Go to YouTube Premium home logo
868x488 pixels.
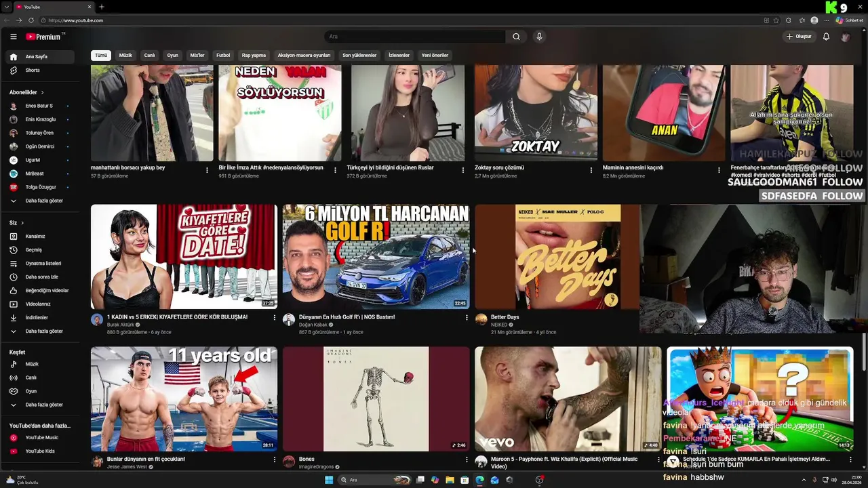[x=45, y=37]
